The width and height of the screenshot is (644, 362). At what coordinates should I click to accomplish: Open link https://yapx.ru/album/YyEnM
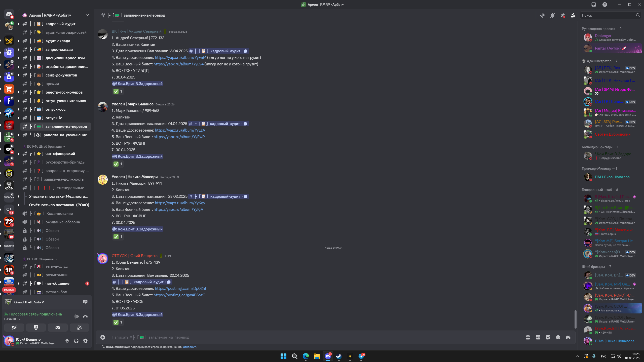click(x=180, y=58)
